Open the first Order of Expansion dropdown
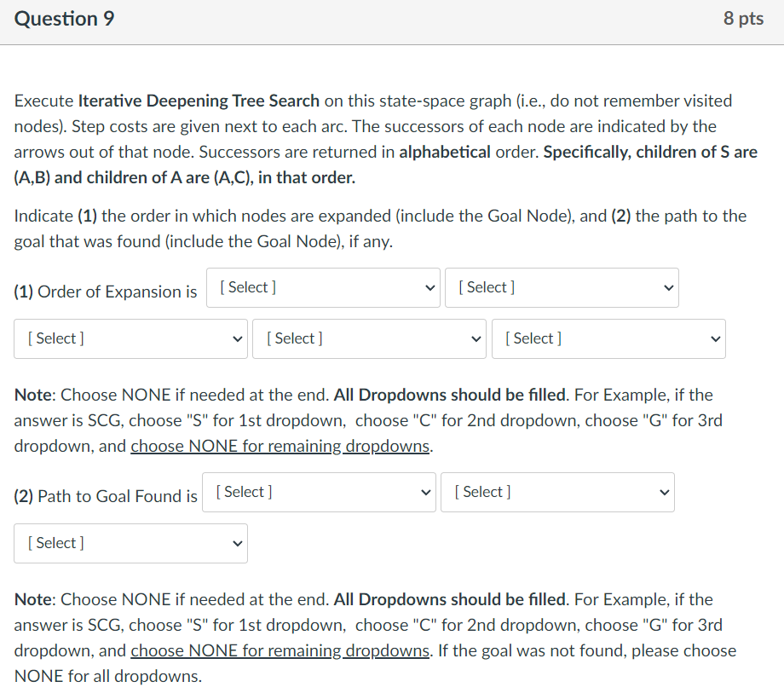 pyautogui.click(x=323, y=287)
